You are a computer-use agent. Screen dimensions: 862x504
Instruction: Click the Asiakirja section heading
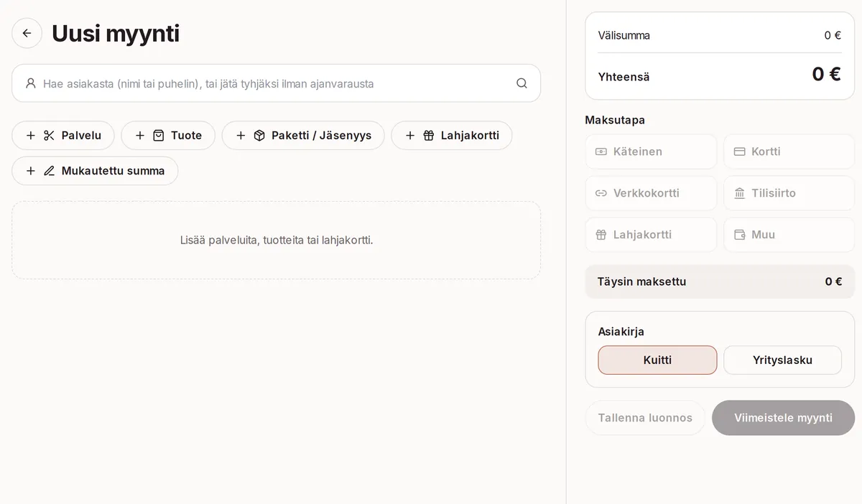tap(621, 332)
